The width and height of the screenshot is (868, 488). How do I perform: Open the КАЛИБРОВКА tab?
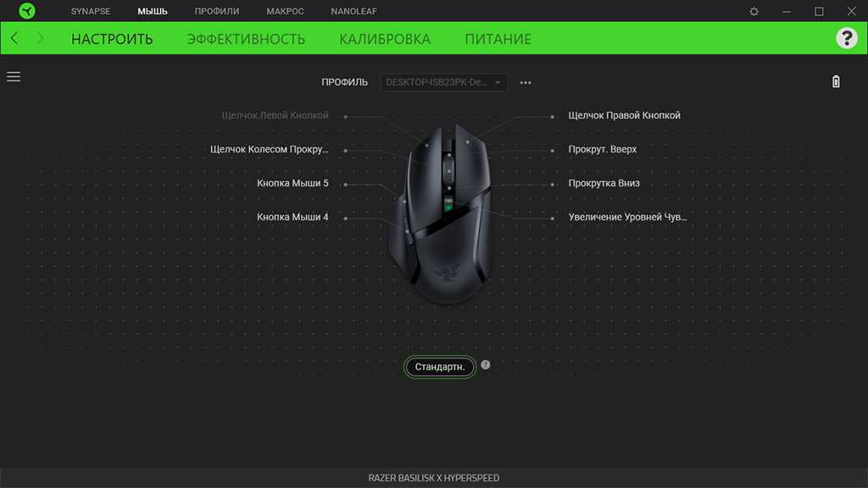click(385, 39)
